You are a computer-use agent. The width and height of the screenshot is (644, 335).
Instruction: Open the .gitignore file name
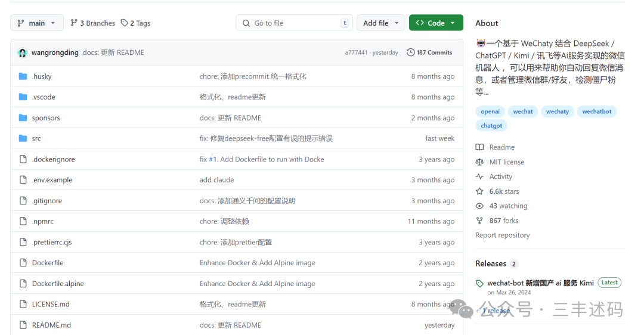[x=47, y=201]
